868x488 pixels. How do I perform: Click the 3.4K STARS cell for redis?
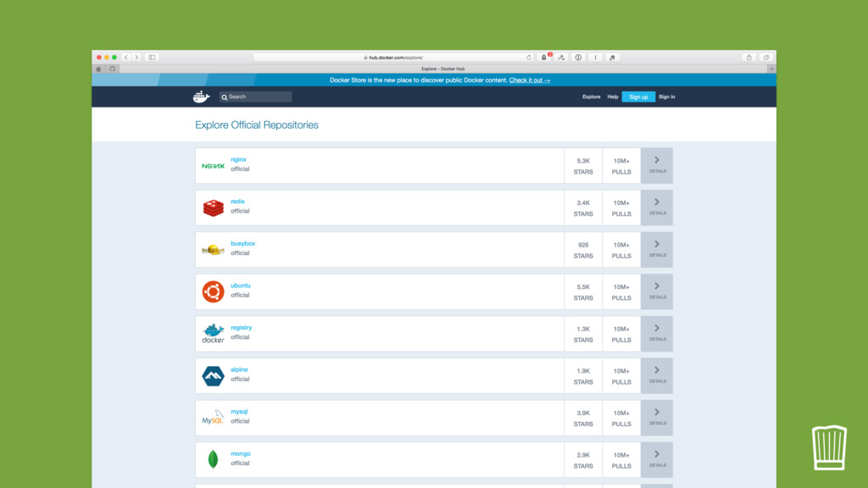click(x=583, y=208)
